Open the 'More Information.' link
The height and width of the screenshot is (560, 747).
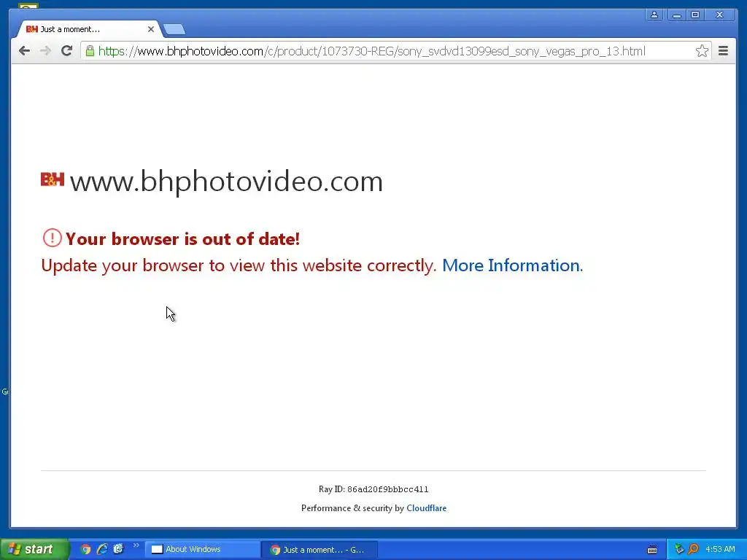513,265
